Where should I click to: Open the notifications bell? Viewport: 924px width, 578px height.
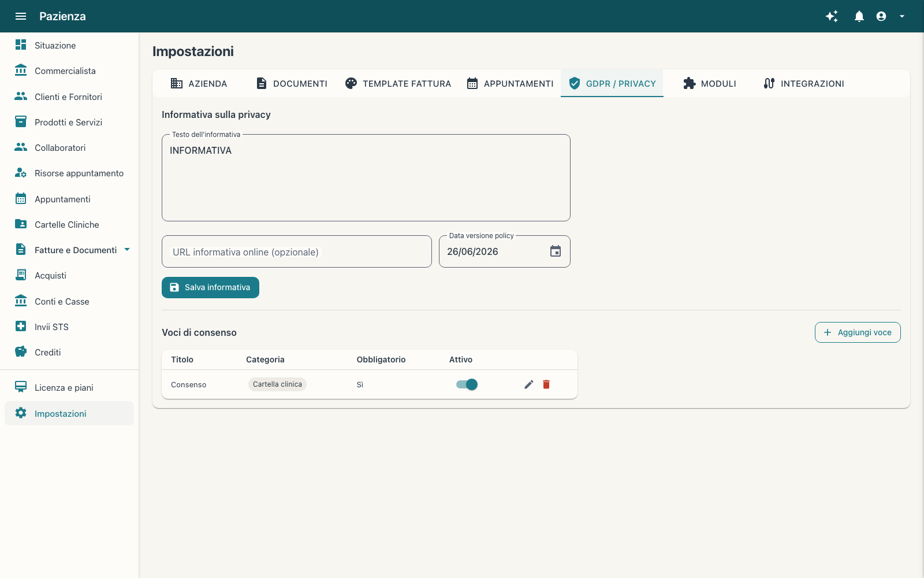point(859,16)
